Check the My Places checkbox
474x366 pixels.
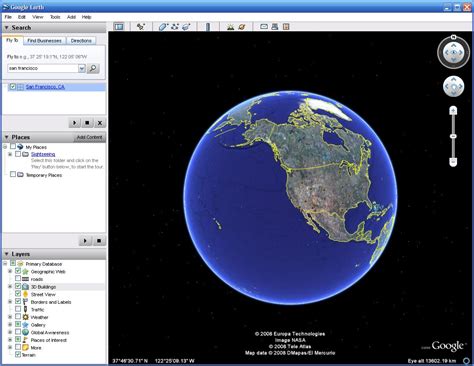coord(13,147)
